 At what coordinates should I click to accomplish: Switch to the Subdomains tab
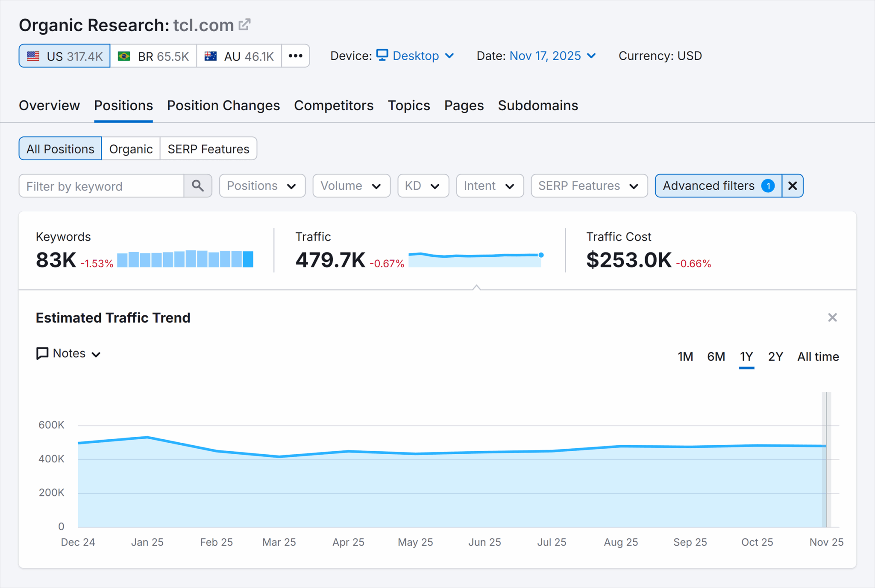point(538,106)
